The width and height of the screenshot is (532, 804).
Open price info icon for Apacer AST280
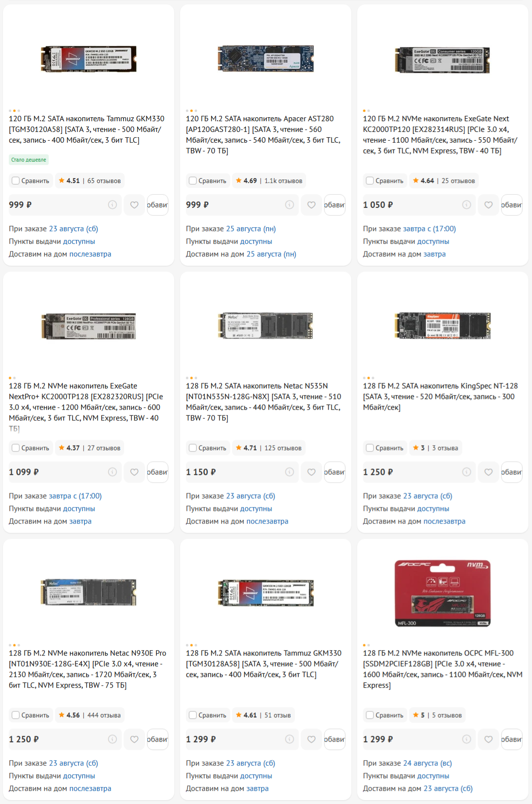click(290, 205)
